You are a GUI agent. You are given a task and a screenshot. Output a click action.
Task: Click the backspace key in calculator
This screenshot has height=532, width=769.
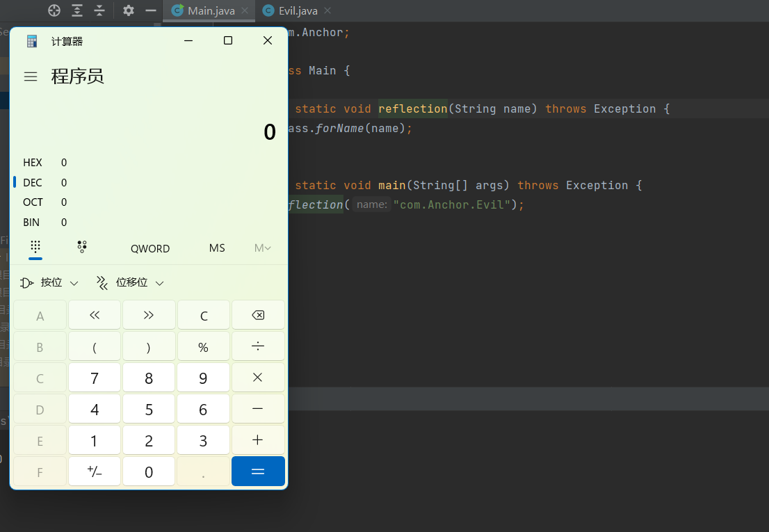click(x=258, y=315)
